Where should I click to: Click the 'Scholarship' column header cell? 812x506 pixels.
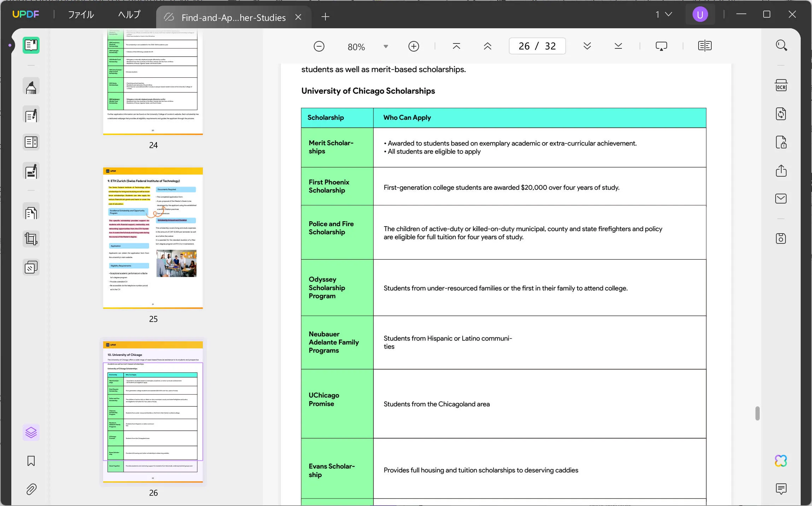coord(337,118)
